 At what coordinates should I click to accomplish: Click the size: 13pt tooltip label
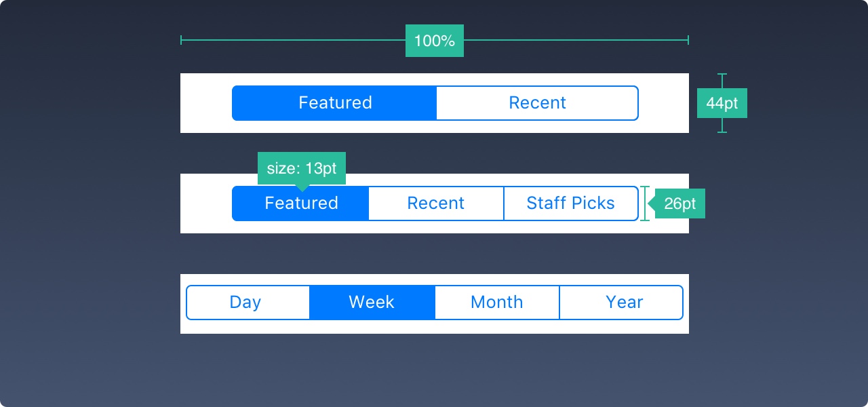click(x=302, y=168)
